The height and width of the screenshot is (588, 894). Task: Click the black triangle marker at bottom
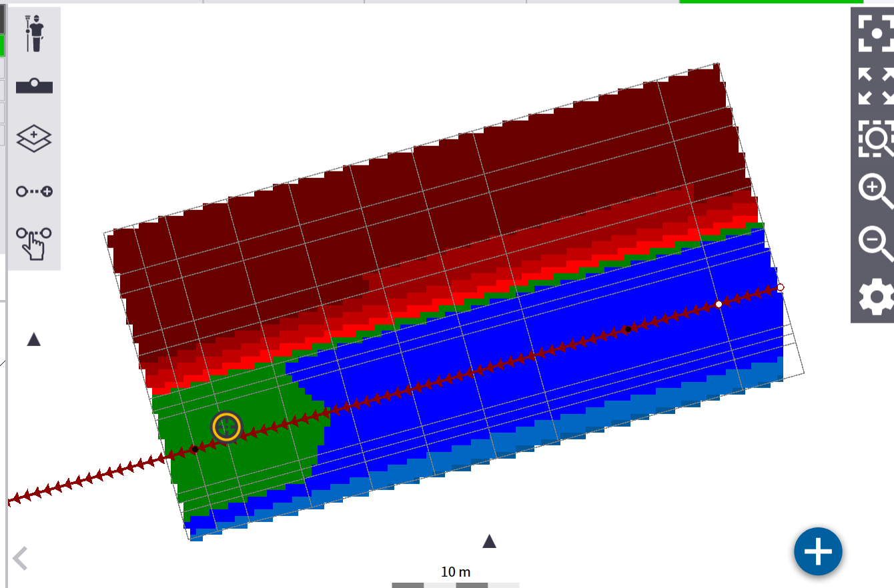click(490, 541)
